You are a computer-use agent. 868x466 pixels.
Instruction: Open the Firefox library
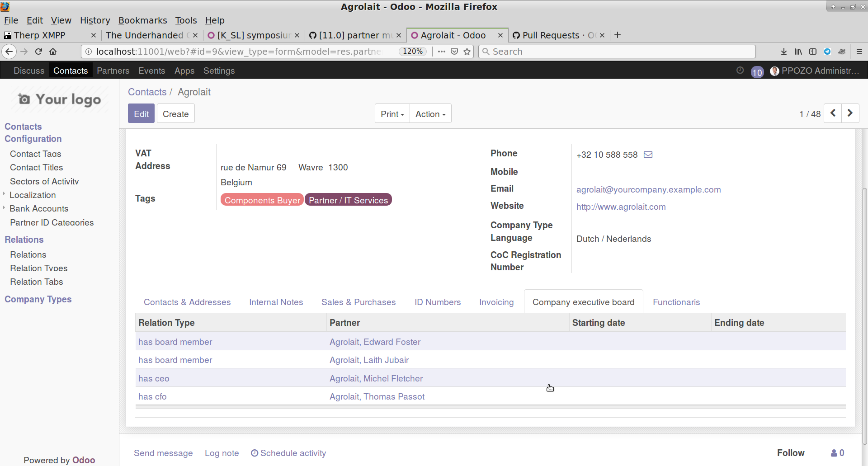tap(798, 52)
